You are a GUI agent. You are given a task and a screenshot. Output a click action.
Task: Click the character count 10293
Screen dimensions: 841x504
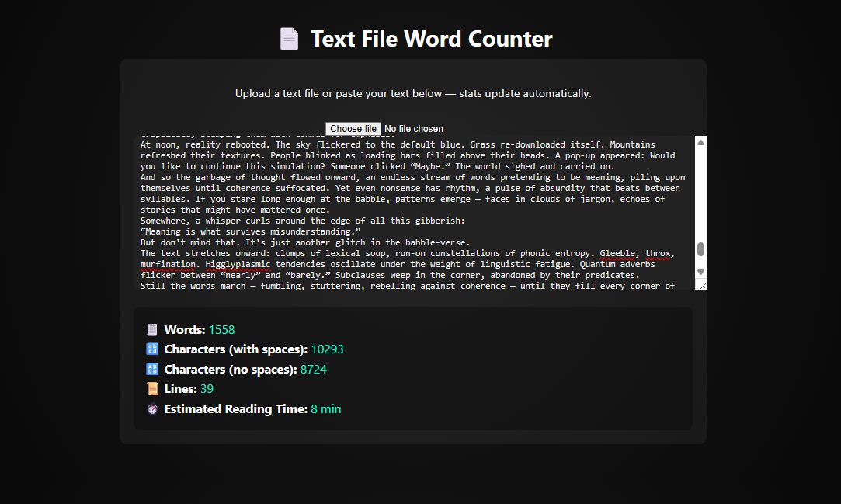(327, 349)
